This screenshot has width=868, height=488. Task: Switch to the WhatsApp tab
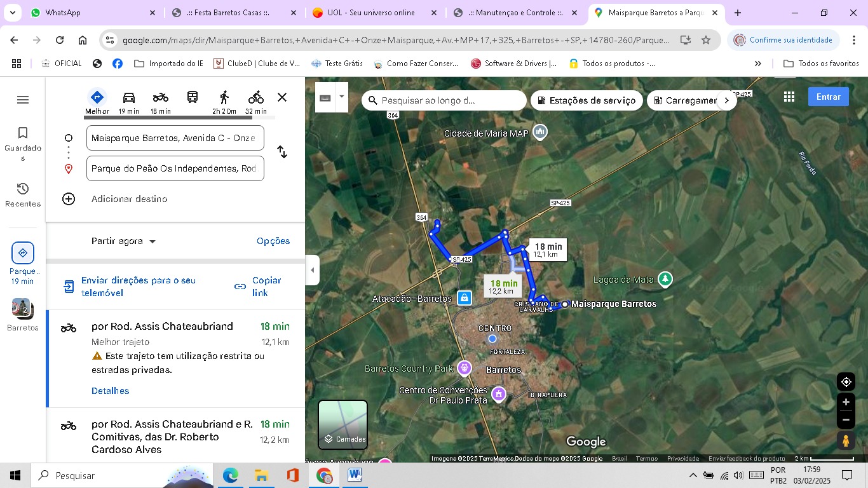coord(93,13)
